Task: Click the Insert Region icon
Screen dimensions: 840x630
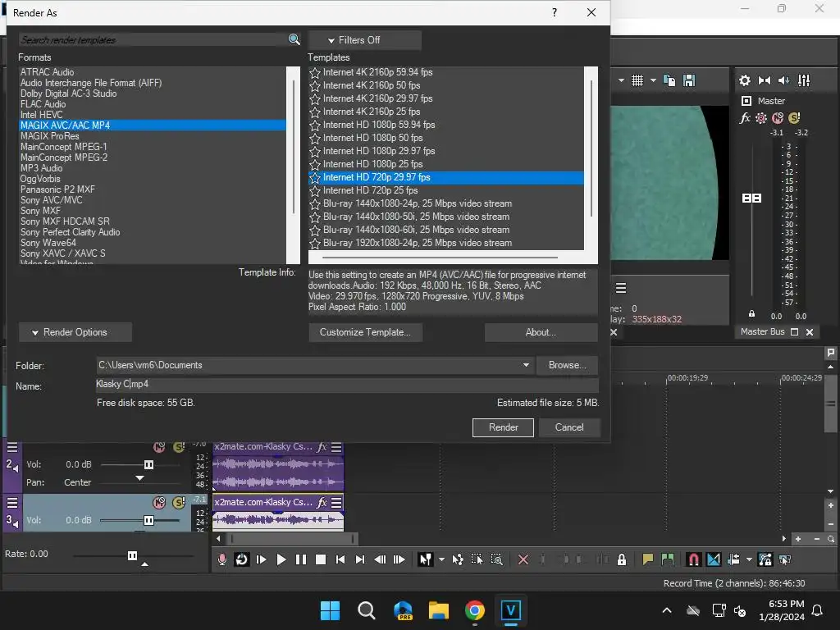Action: coord(668,559)
